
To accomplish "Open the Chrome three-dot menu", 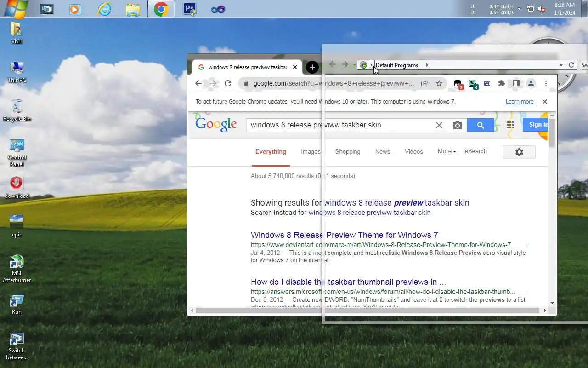I will [x=546, y=83].
